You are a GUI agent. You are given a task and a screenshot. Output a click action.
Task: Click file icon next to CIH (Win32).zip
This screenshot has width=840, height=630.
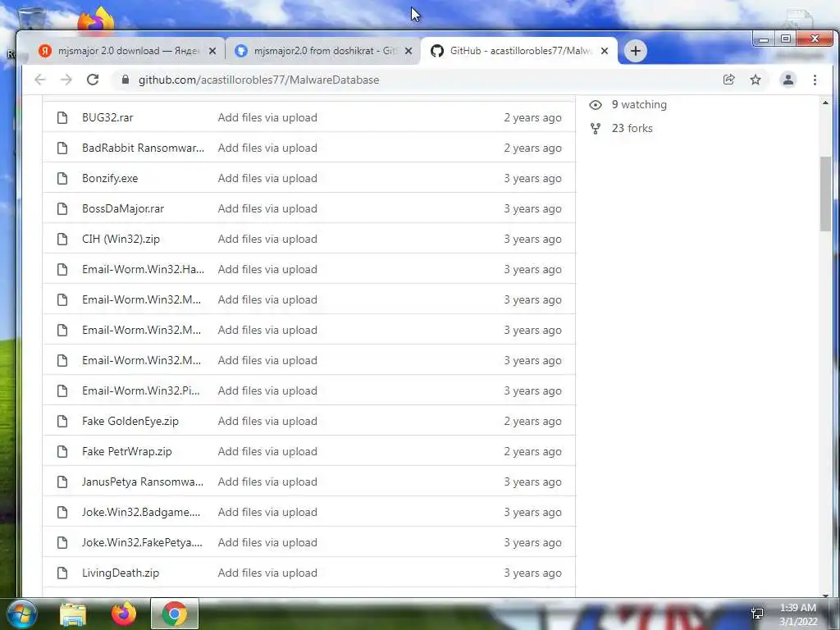(x=62, y=239)
